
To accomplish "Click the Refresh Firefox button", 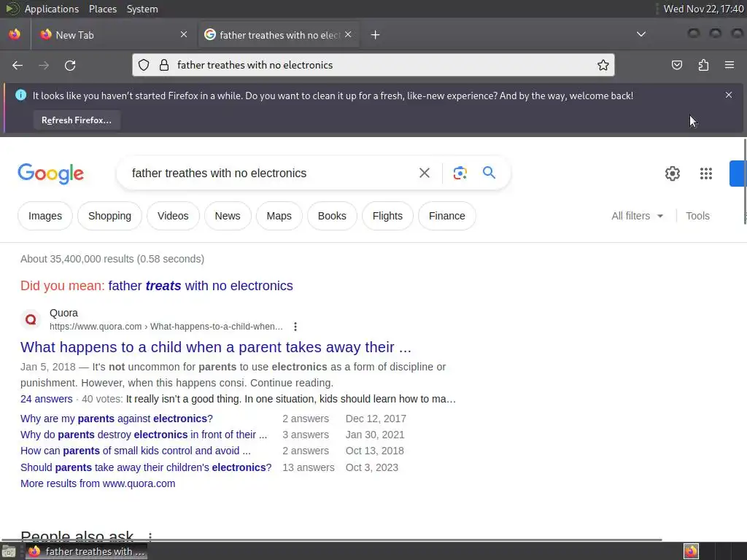I will (77, 120).
